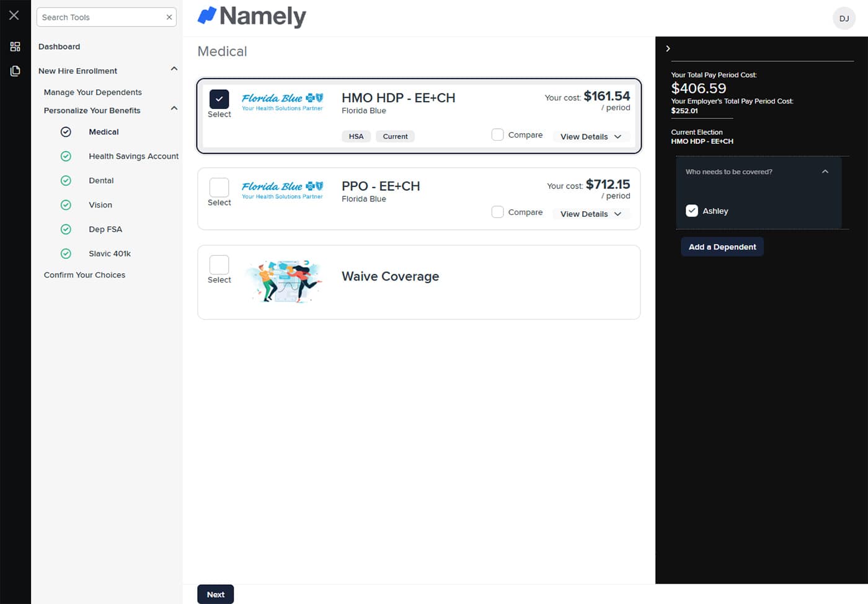Expand View Details for HMO HDP plan
868x604 pixels.
[x=590, y=137]
